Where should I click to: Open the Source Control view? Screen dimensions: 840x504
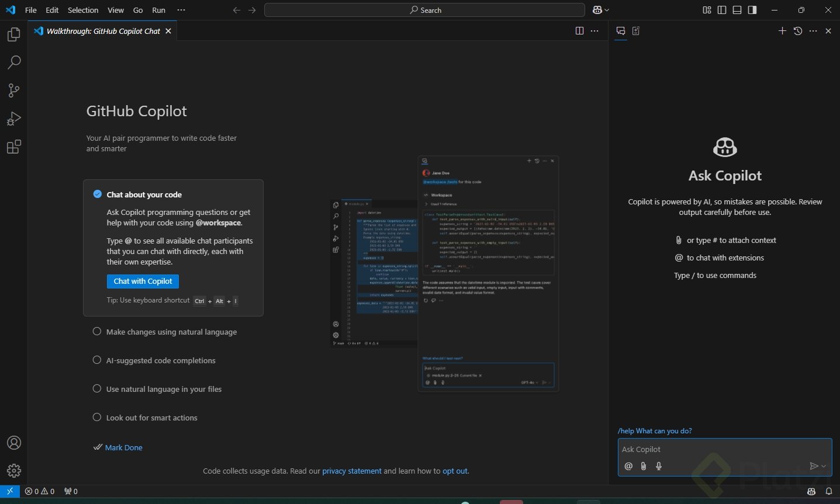pyautogui.click(x=14, y=91)
